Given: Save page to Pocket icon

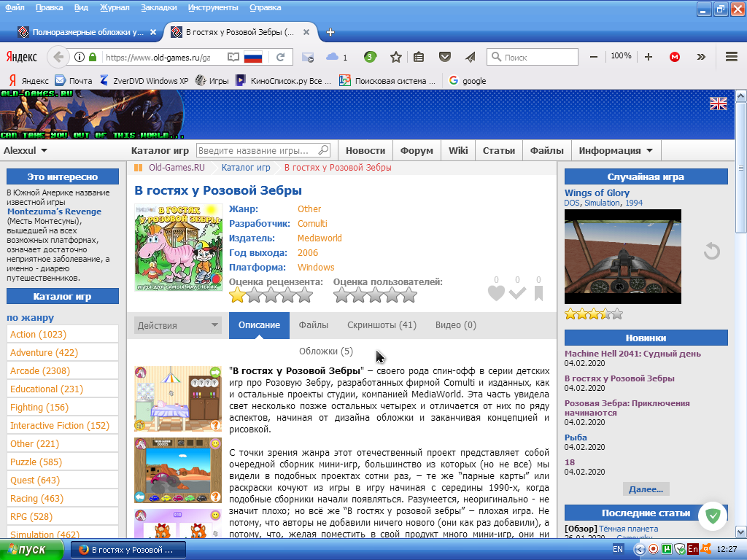Looking at the screenshot, I should [445, 57].
